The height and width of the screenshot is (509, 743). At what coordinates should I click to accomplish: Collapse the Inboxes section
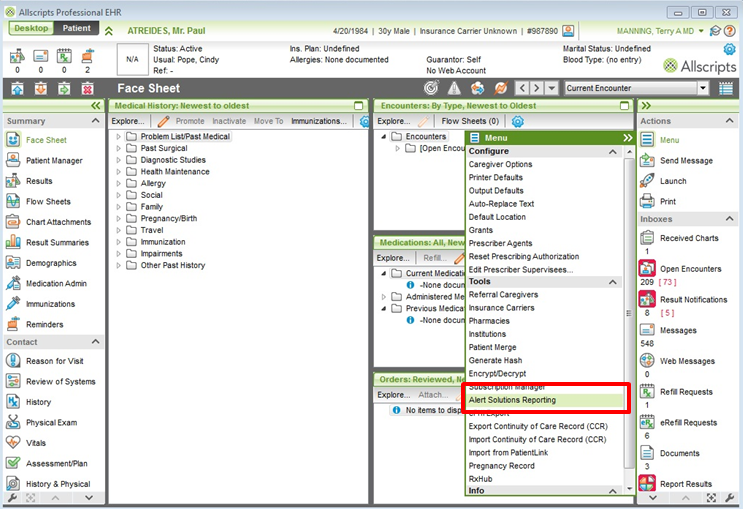coord(729,219)
